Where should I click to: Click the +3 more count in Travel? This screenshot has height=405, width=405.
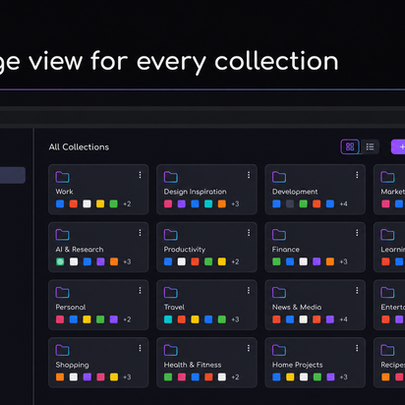coord(235,319)
